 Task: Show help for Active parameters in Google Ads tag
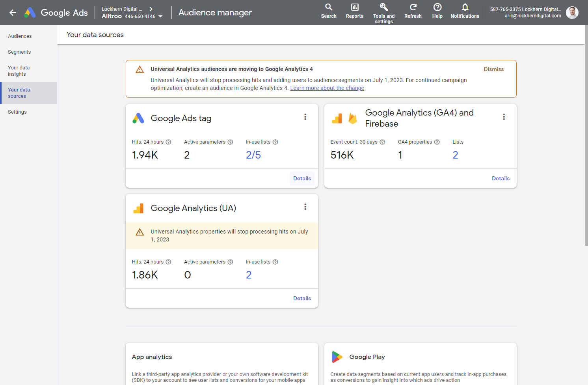231,142
